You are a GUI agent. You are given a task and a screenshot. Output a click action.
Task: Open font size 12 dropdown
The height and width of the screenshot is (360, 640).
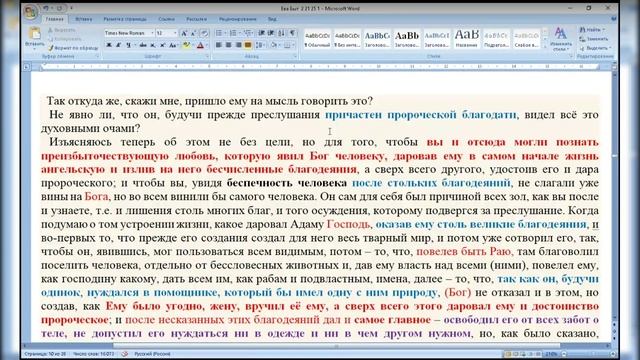176,33
